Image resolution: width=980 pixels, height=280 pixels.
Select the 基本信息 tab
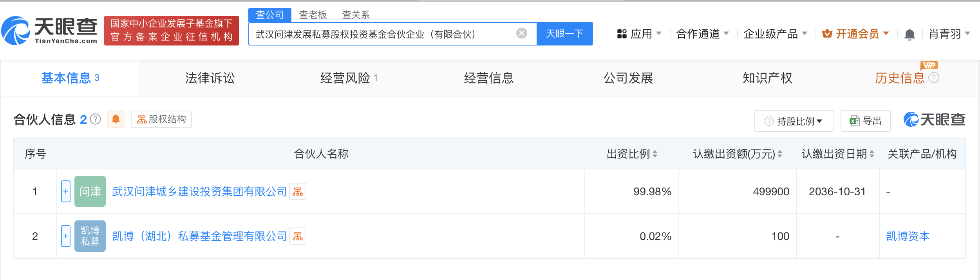71,78
